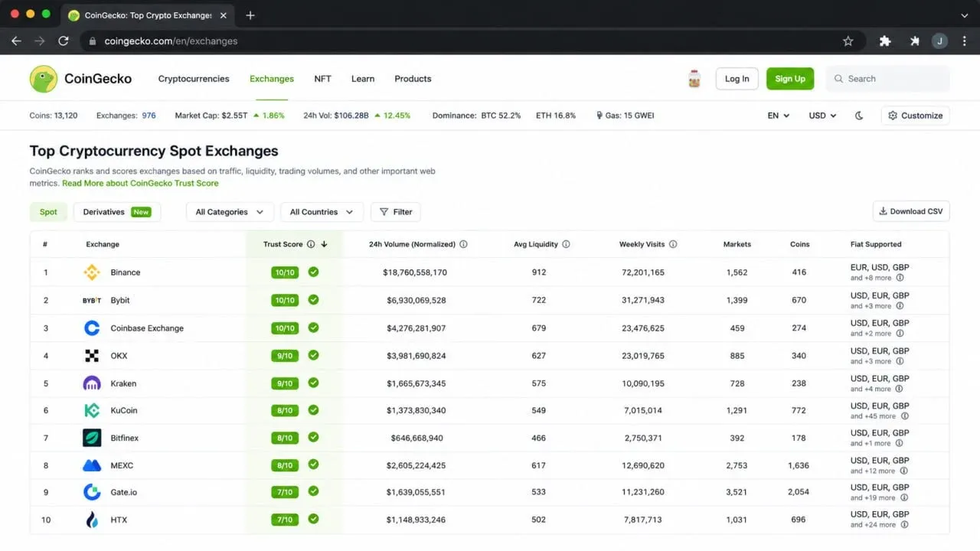Click the MEXC logo icon
Image resolution: width=980 pixels, height=551 pixels.
pos(92,465)
